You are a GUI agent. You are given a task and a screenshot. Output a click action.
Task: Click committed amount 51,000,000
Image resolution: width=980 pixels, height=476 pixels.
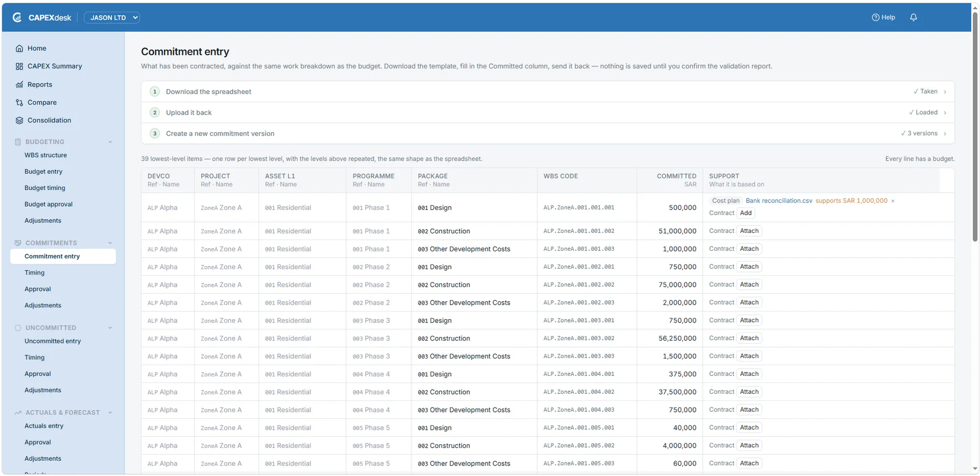coord(677,231)
